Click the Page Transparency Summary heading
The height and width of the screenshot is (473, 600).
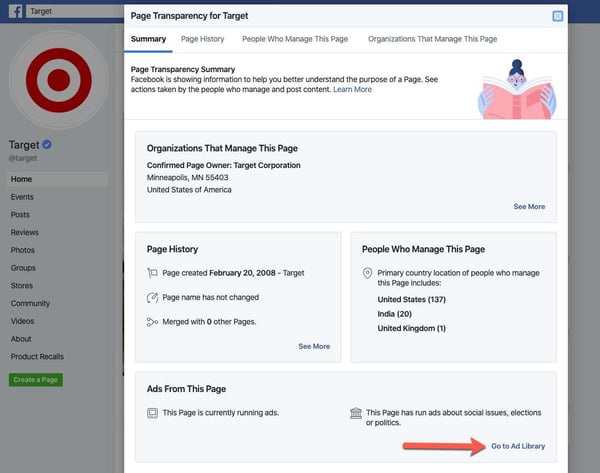(x=183, y=69)
